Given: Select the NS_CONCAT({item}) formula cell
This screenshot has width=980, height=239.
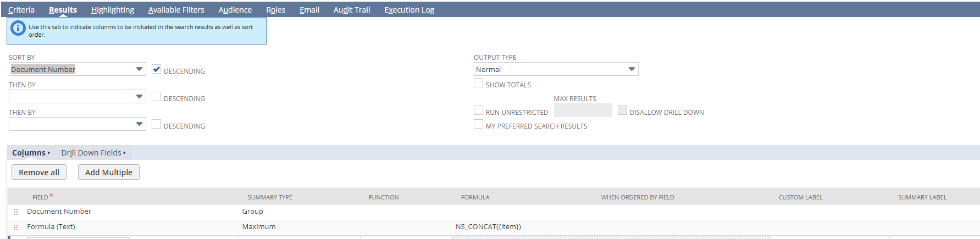Looking at the screenshot, I should click(488, 226).
